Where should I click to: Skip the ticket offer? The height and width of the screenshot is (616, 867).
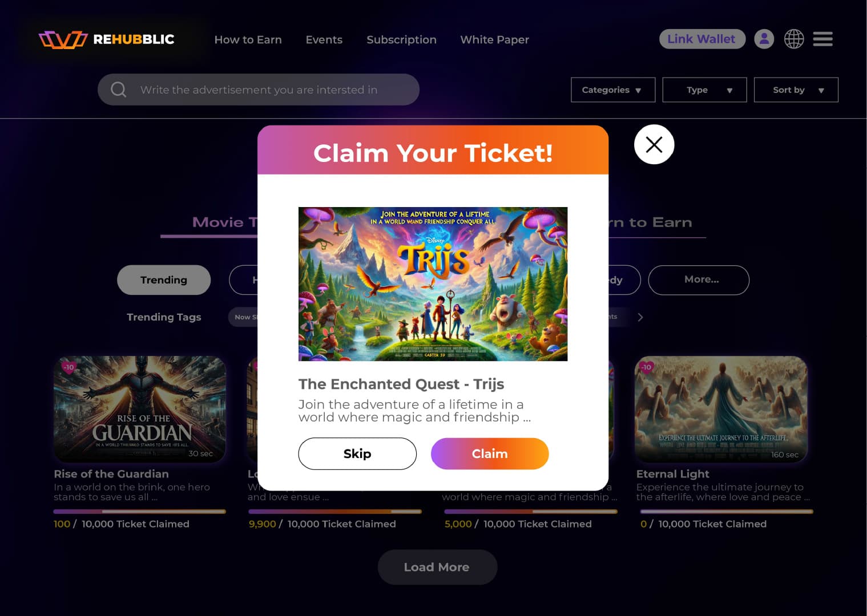pos(357,453)
